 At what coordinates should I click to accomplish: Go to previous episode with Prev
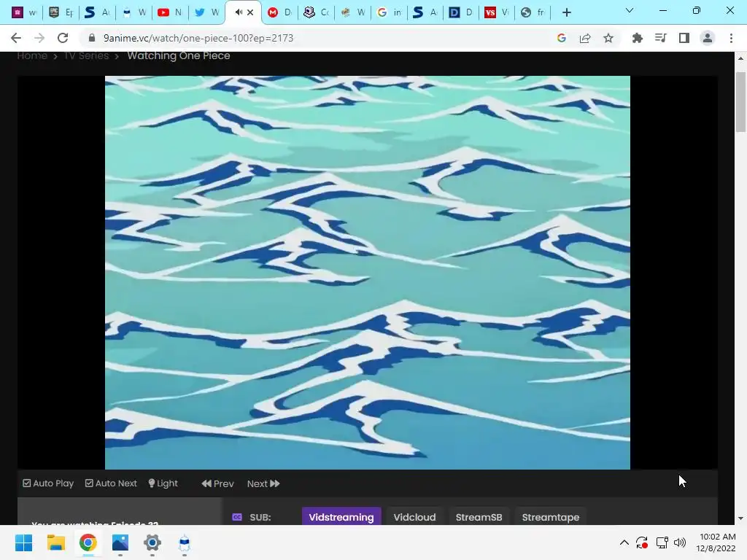[x=217, y=484]
